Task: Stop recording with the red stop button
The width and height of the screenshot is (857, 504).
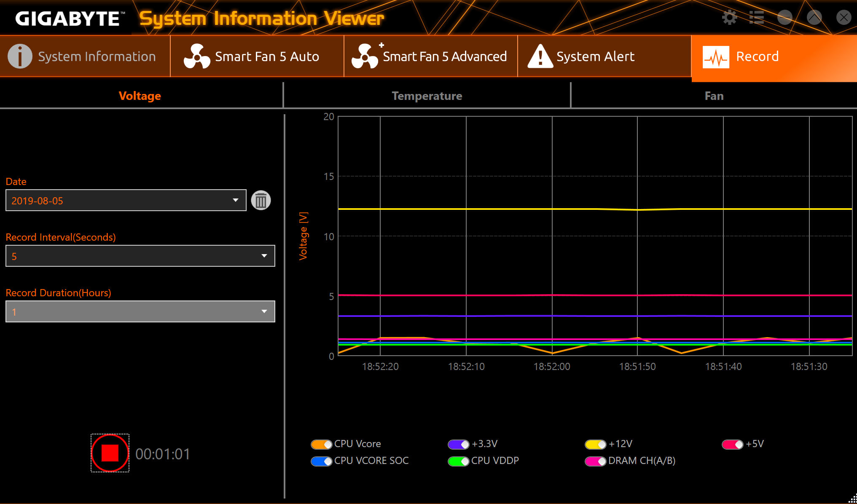Action: point(110,453)
